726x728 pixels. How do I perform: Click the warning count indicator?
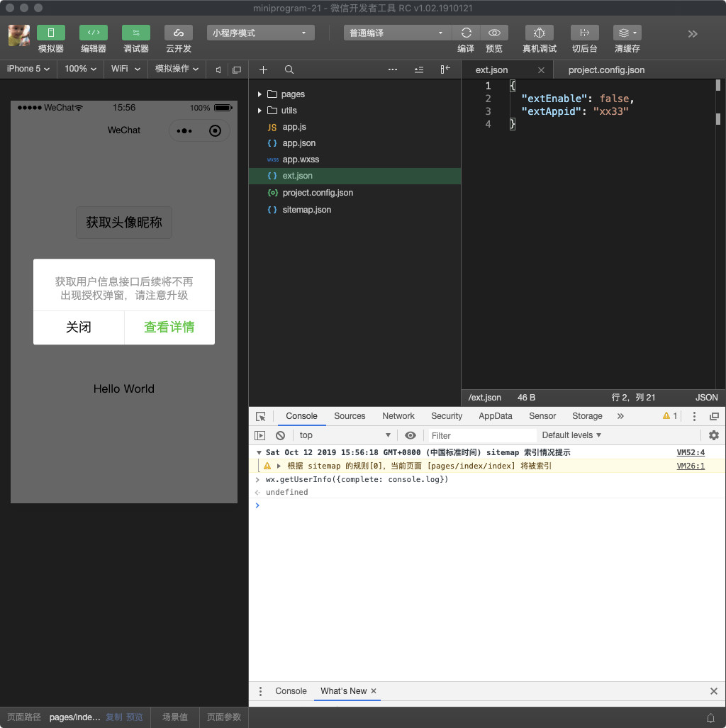[670, 416]
